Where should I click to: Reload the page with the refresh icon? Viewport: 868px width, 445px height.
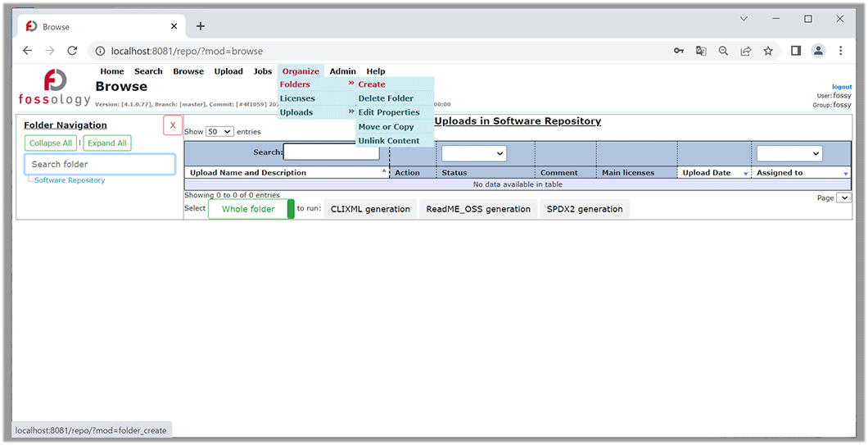[72, 51]
